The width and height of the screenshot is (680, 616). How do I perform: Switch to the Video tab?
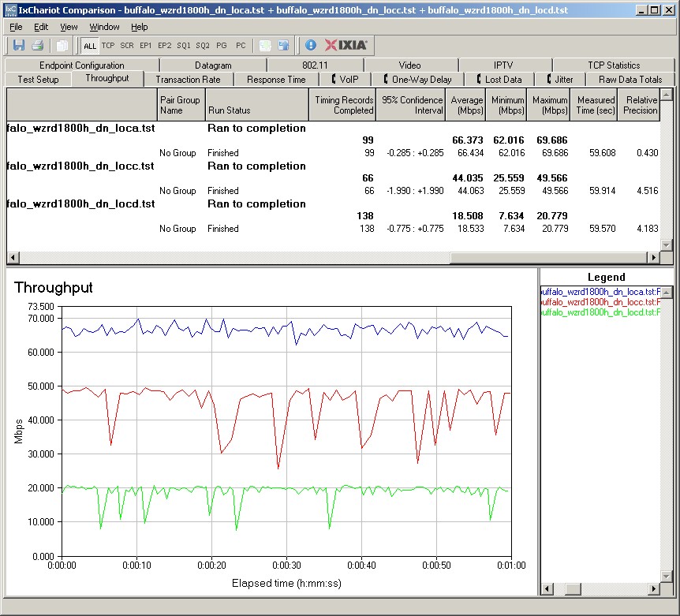coord(410,65)
